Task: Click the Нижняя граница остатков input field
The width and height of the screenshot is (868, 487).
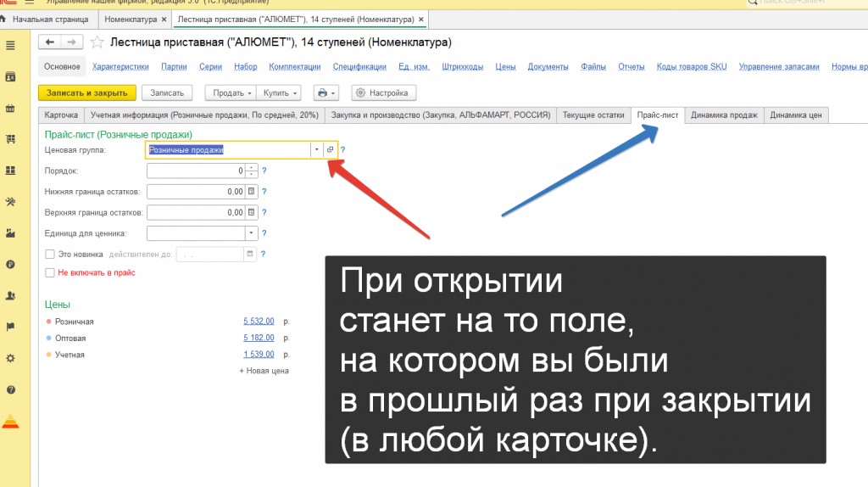Action: tap(196, 192)
